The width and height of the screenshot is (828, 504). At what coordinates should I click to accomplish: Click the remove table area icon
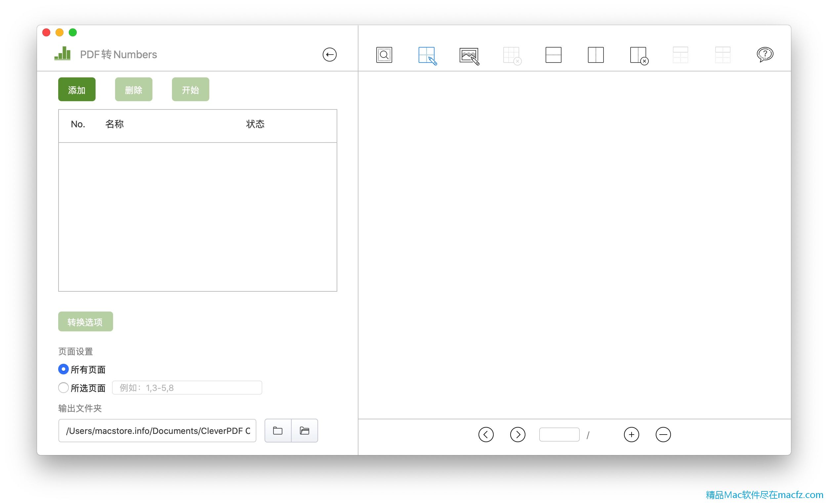512,56
